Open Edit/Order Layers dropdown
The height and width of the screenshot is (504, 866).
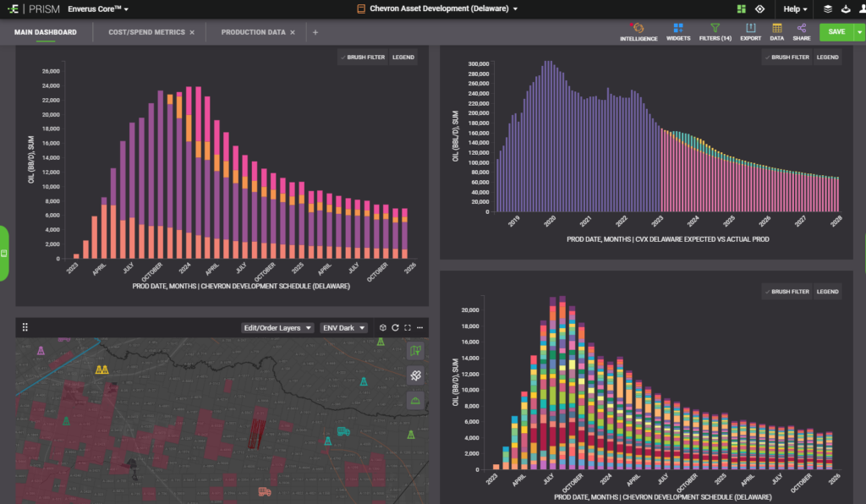(277, 328)
